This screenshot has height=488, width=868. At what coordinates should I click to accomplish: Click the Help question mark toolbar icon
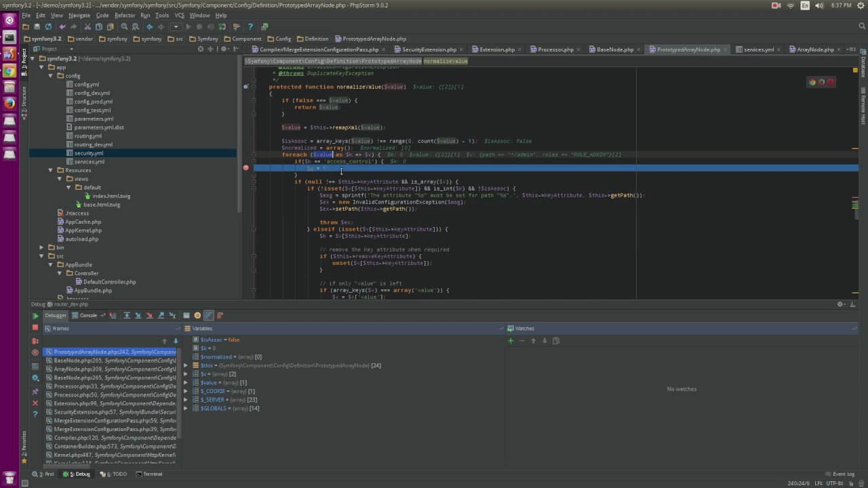pyautogui.click(x=250, y=27)
